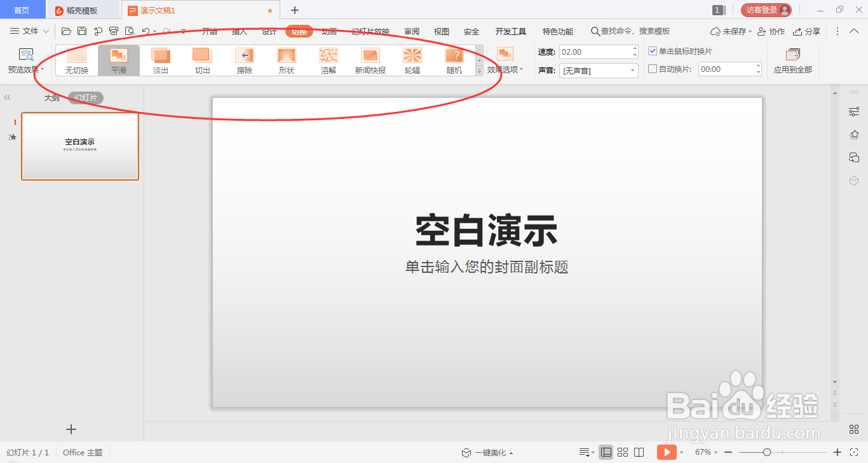Viewport: 868px width, 463px height.
Task: Click the auto advance time field 00:00
Action: (x=729, y=69)
